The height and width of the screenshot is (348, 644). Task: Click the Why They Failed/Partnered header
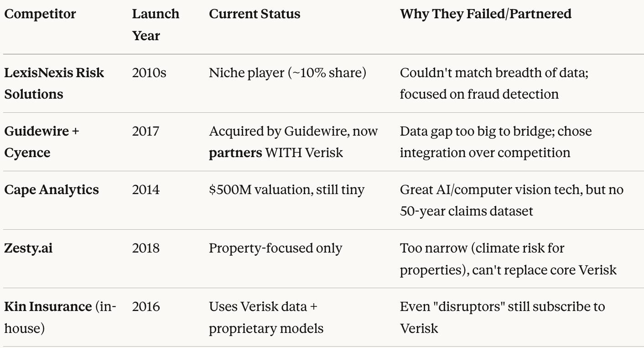tap(486, 14)
